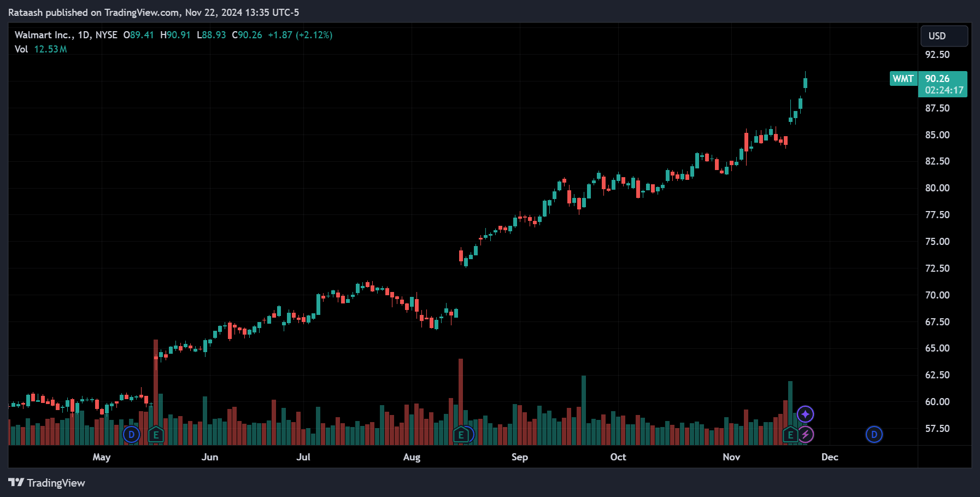Click the Nov label on time axis
The width and height of the screenshot is (980, 497).
point(731,457)
